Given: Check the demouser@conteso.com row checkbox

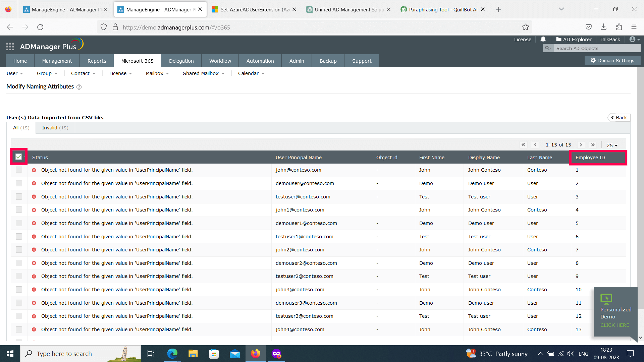Looking at the screenshot, I should (19, 183).
